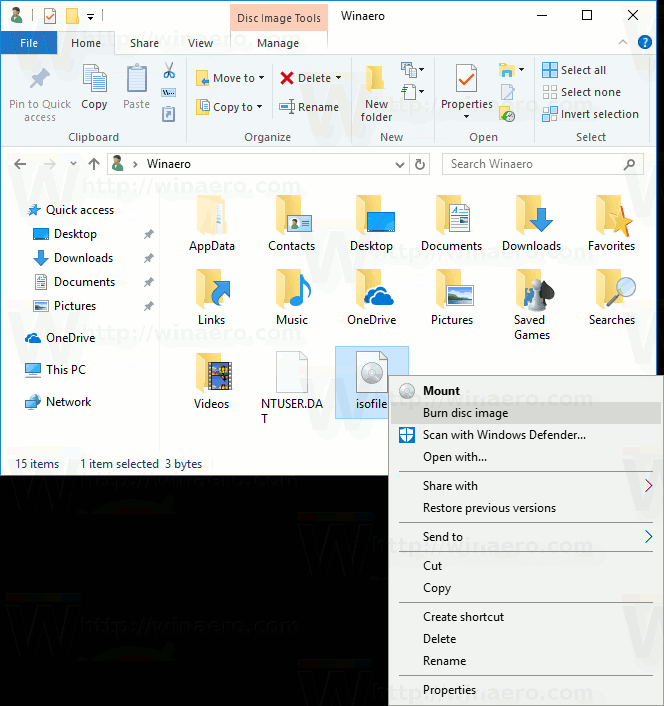Click Quick Access Toolbar new folder icon
This screenshot has height=706, width=664.
coord(72,16)
